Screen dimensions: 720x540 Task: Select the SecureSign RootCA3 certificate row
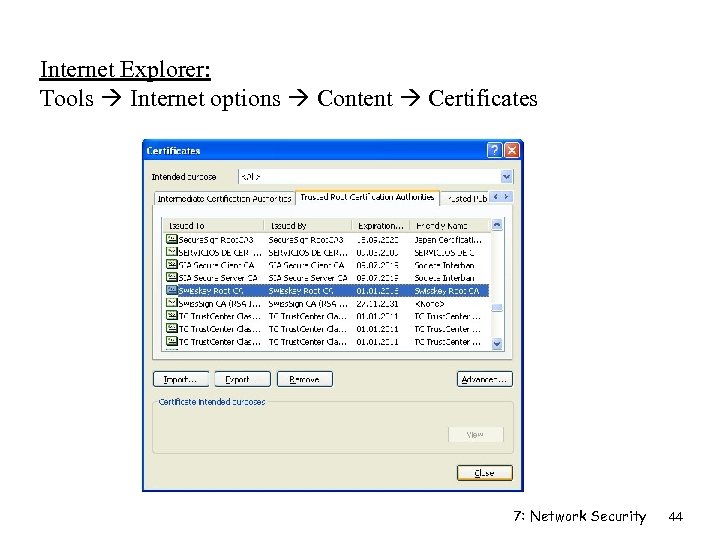pos(326,240)
